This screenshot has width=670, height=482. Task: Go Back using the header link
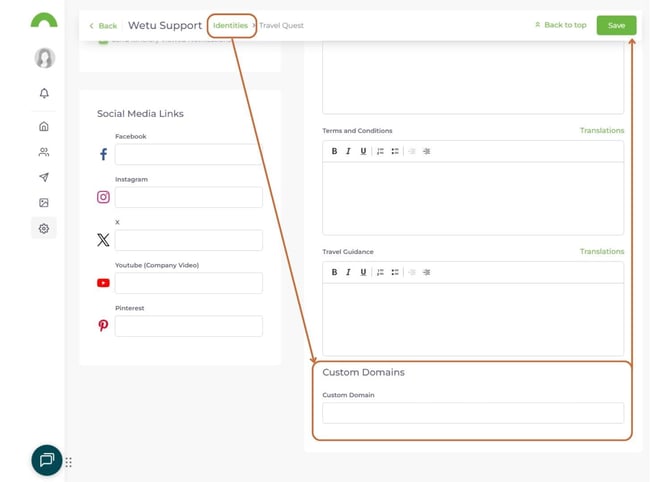tap(103, 26)
